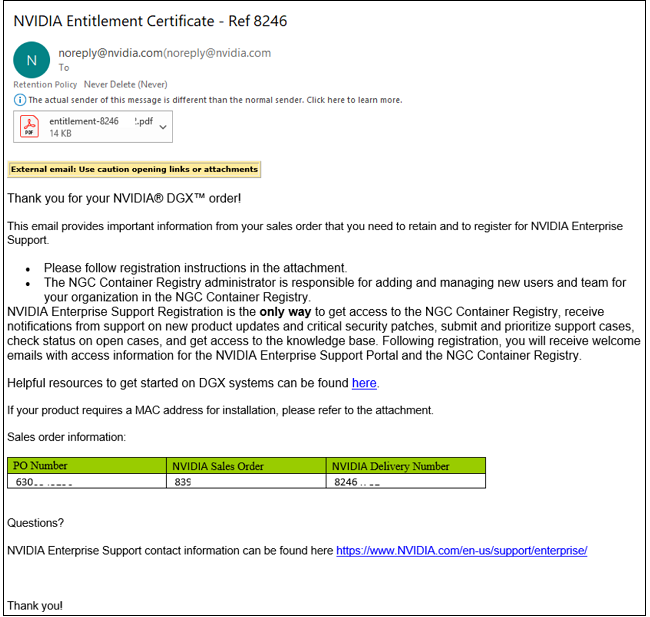Click the Retention Policy label

(45, 85)
